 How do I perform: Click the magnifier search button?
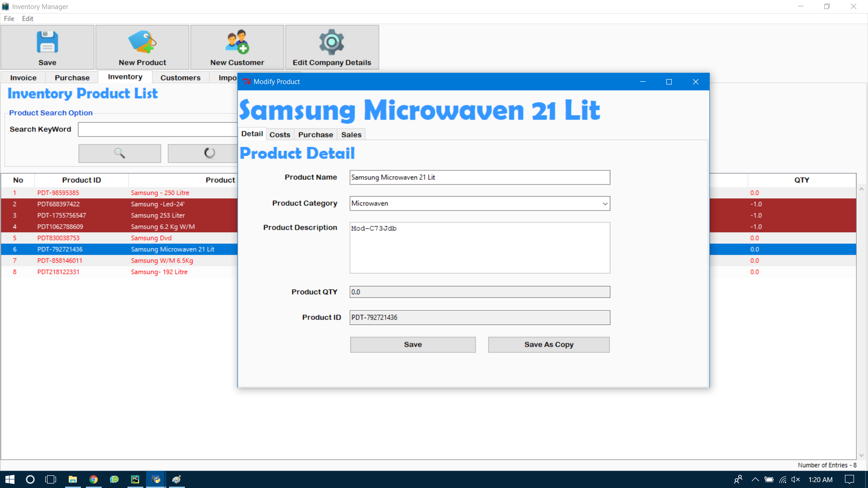click(119, 153)
